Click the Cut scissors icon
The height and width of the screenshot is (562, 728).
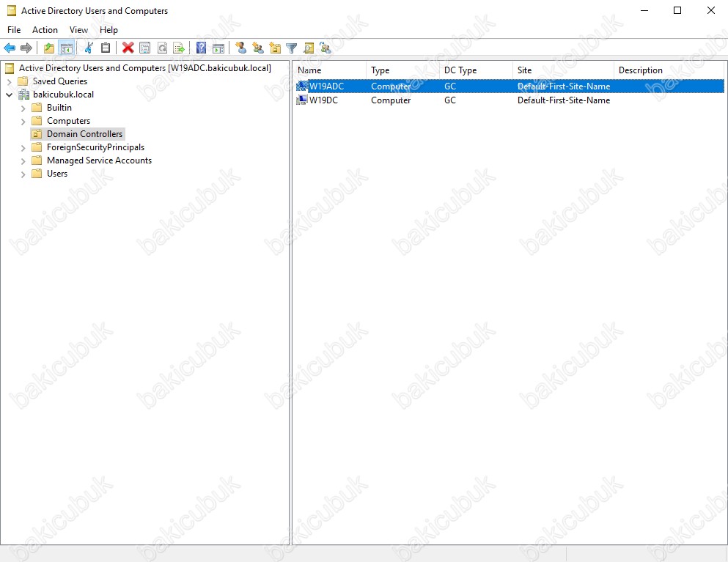click(x=89, y=48)
